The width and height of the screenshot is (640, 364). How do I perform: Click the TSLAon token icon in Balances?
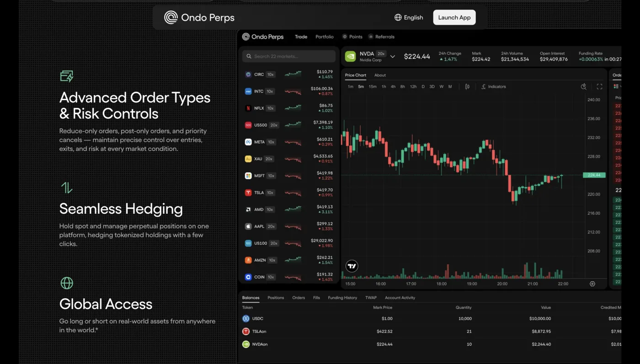[x=246, y=332]
